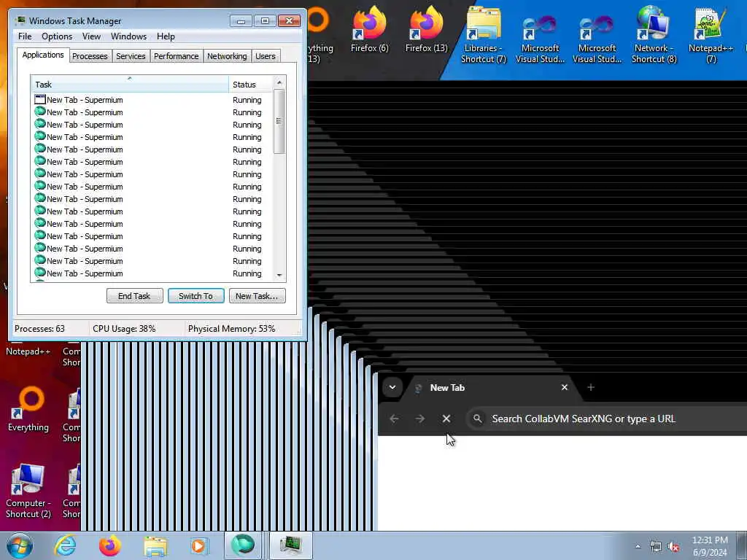
Task: Click Task Manager taskbar button
Action: 290,545
